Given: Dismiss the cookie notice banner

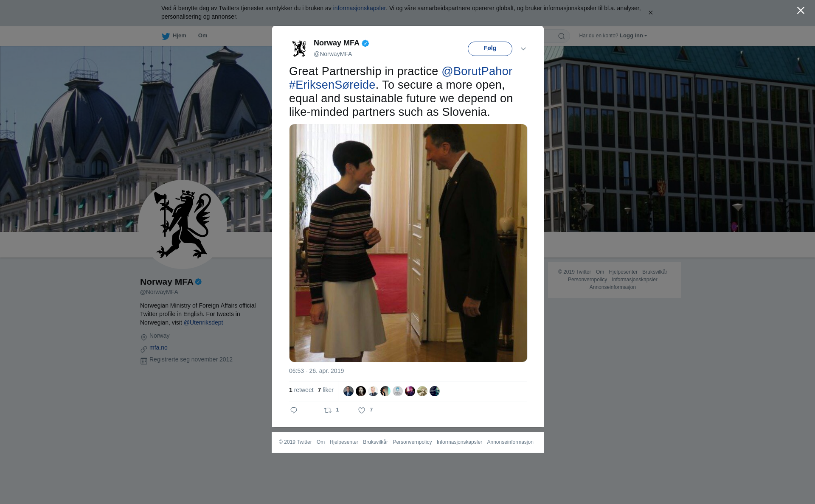Looking at the screenshot, I should [650, 13].
